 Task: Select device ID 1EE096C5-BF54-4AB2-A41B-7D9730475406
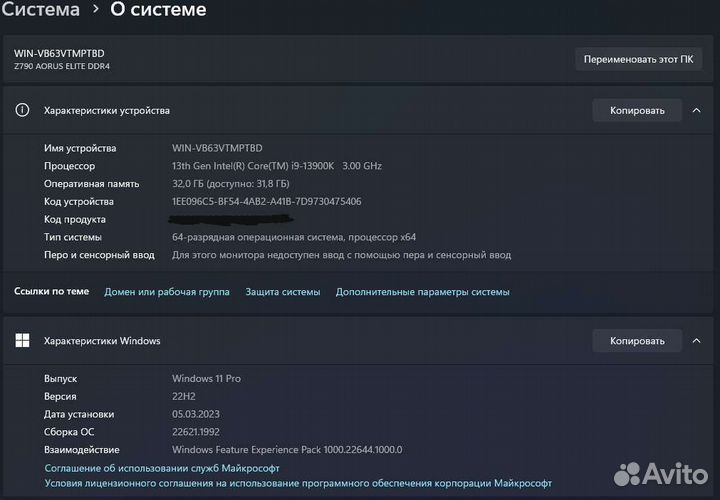(266, 202)
